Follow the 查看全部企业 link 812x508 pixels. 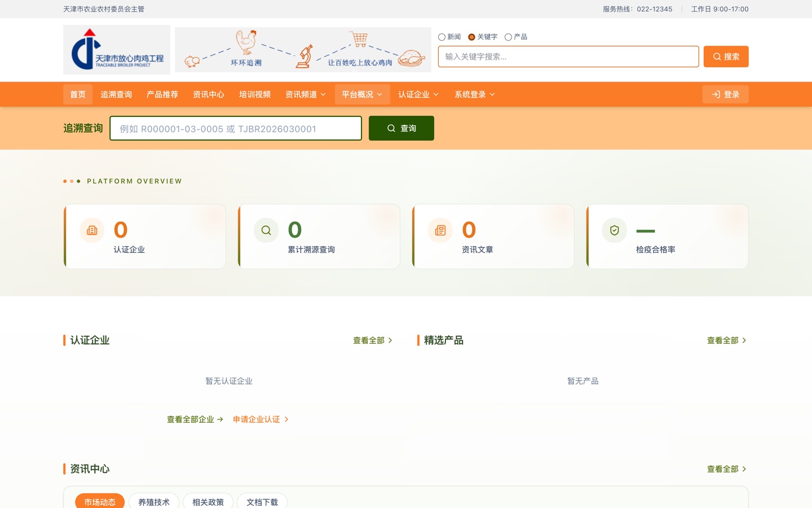point(195,419)
